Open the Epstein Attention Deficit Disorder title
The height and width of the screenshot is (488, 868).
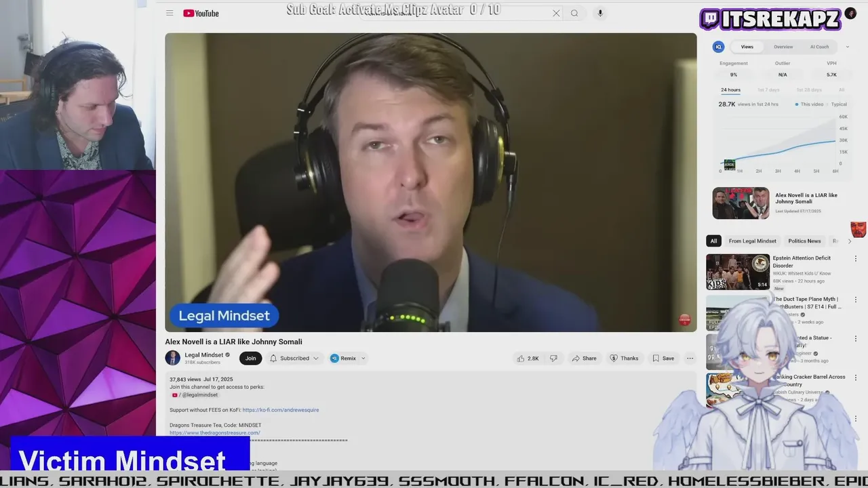point(800,262)
